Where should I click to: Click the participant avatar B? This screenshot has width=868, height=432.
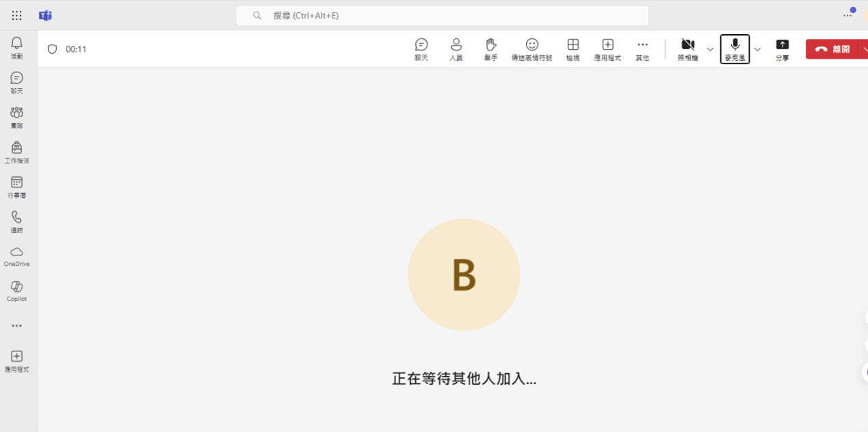[464, 275]
